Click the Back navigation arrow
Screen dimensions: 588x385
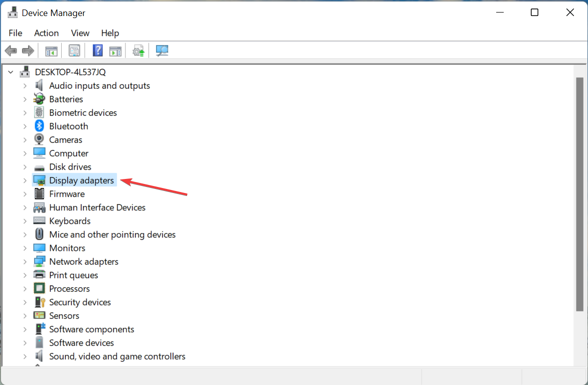click(x=11, y=50)
